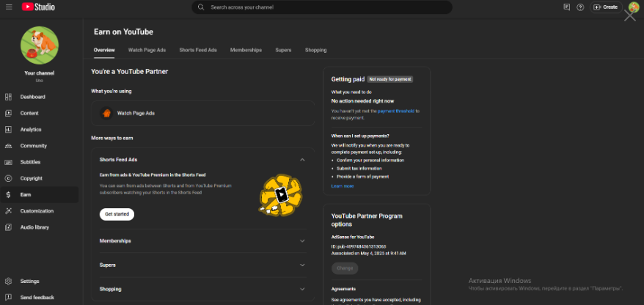Switch to the Watch Page Ads tab

click(147, 50)
